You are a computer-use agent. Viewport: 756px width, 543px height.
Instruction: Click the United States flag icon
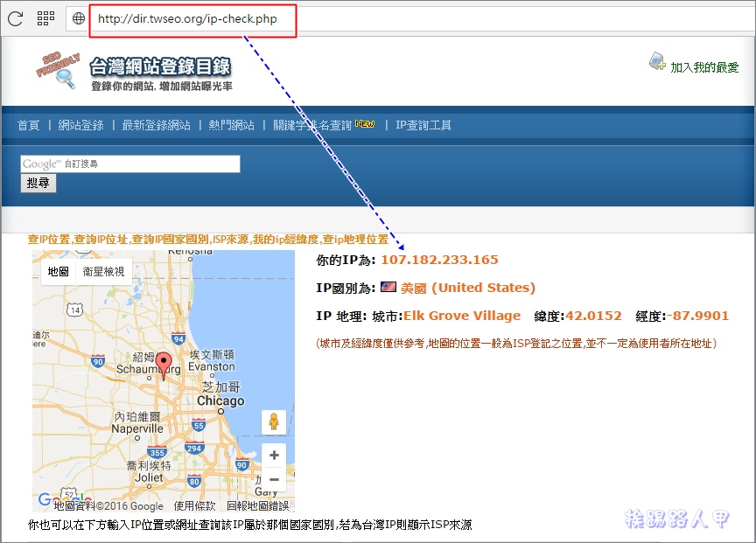tap(388, 287)
